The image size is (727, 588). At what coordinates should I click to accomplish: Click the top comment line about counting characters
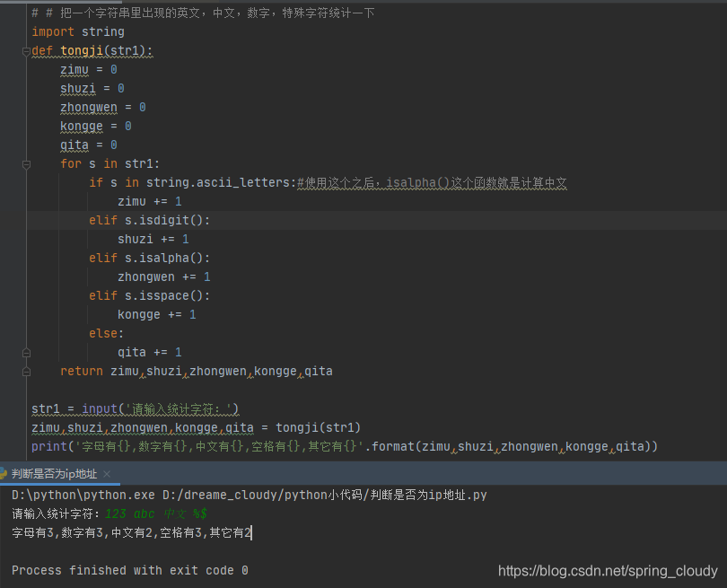(203, 13)
